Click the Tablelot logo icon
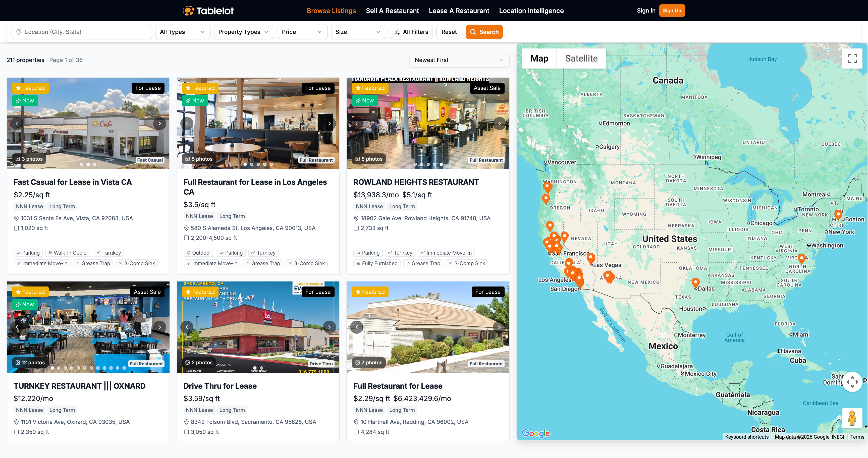This screenshot has height=458, width=868. (189, 11)
